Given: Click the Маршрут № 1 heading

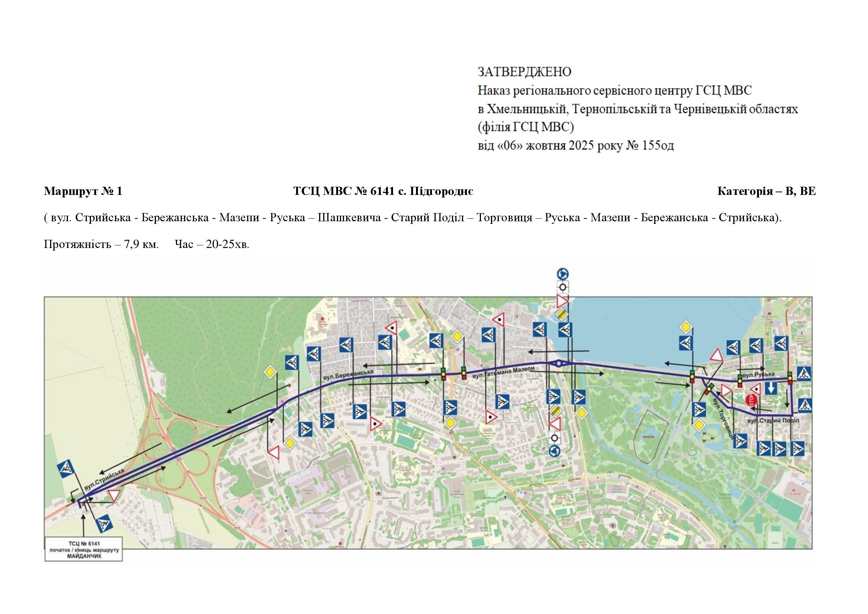Looking at the screenshot, I should [83, 191].
